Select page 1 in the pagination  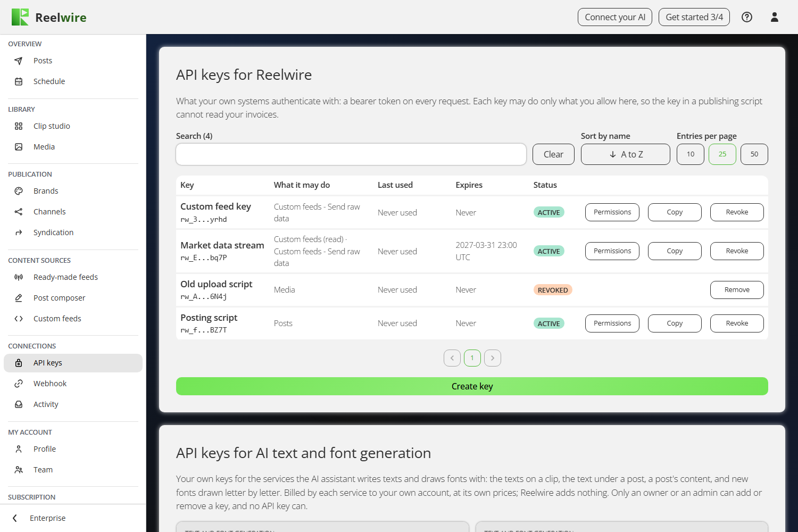coord(472,358)
